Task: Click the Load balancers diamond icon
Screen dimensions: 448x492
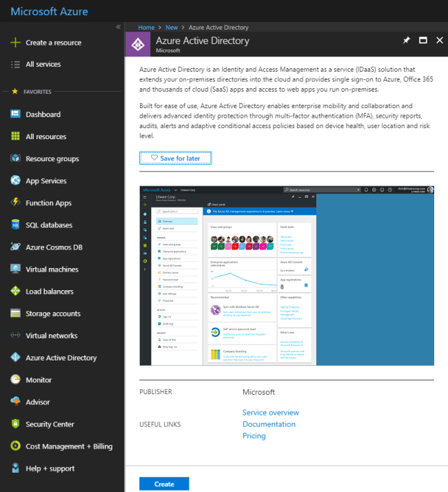Action: [x=15, y=291]
